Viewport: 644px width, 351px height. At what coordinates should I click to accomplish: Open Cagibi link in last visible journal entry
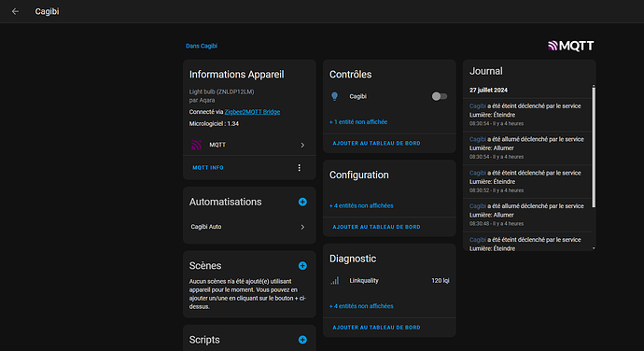click(477, 240)
